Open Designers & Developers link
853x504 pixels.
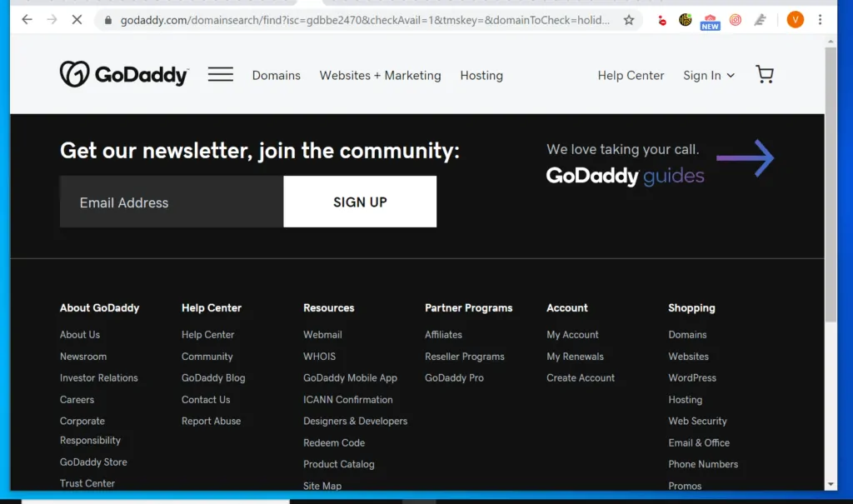355,422
